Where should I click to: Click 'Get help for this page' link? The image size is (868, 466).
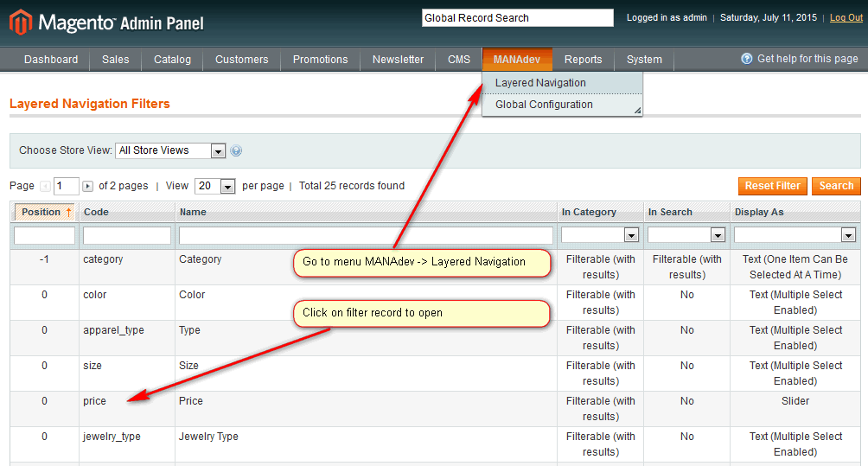pyautogui.click(x=807, y=59)
